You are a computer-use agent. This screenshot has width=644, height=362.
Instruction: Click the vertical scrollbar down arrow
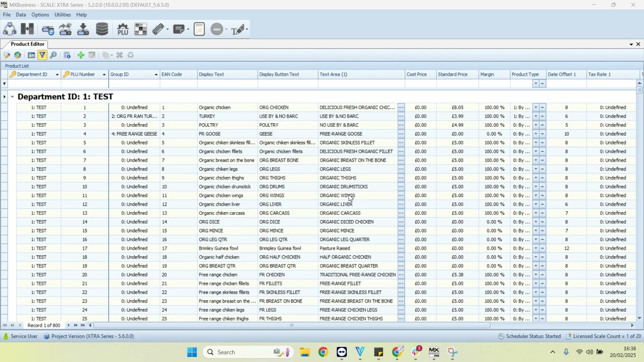(x=639, y=318)
